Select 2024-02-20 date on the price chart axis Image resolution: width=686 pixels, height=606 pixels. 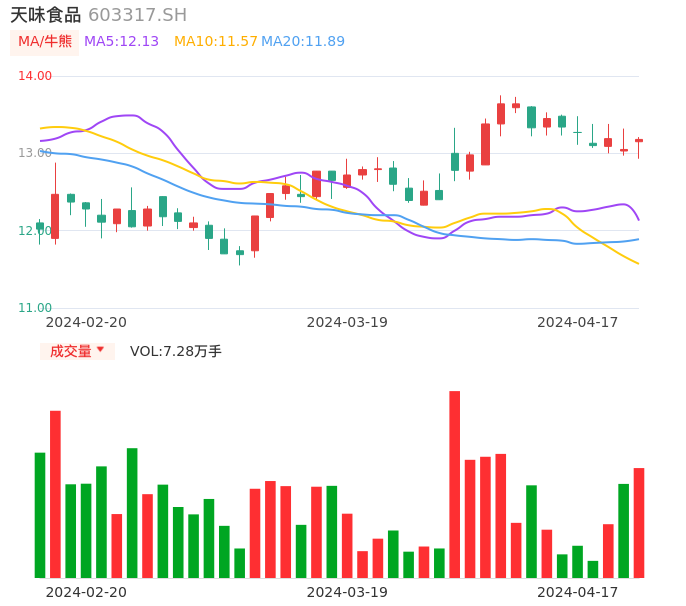(86, 322)
